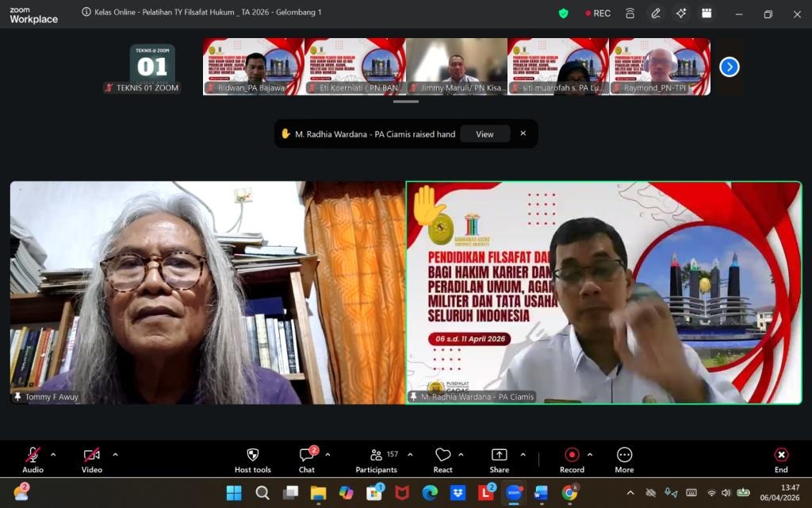Expand the Audio options arrow
Image resolution: width=812 pixels, height=508 pixels.
pos(53,455)
